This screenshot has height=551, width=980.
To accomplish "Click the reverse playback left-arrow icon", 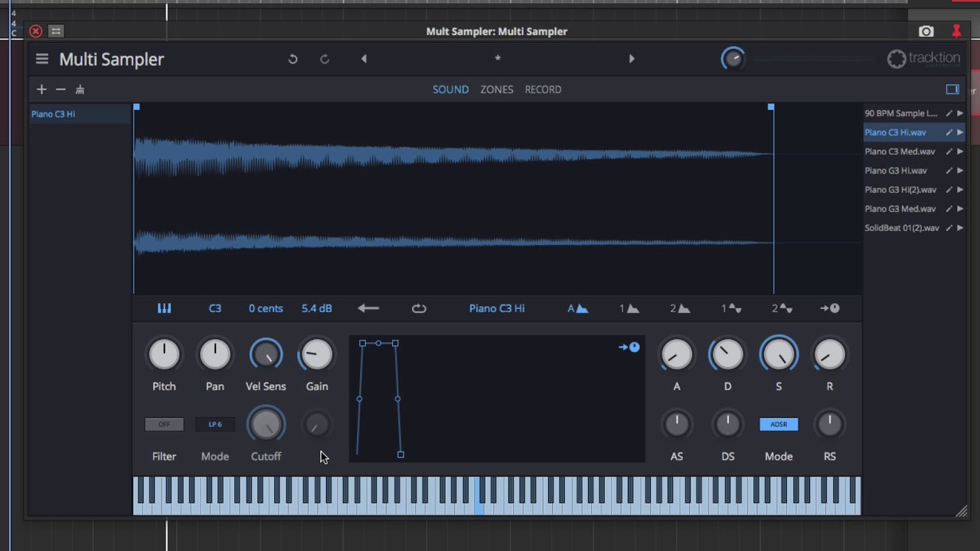I will coord(368,308).
